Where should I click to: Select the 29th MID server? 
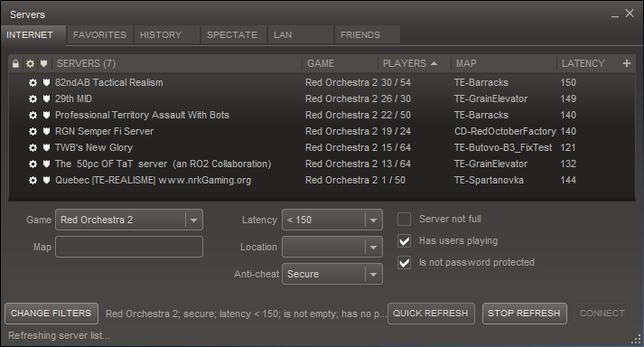(x=322, y=99)
